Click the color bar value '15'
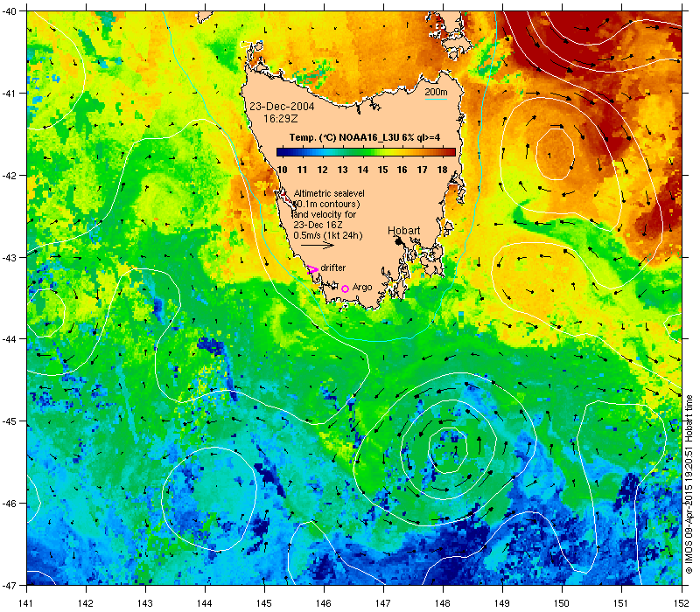The image size is (700, 612). (382, 170)
